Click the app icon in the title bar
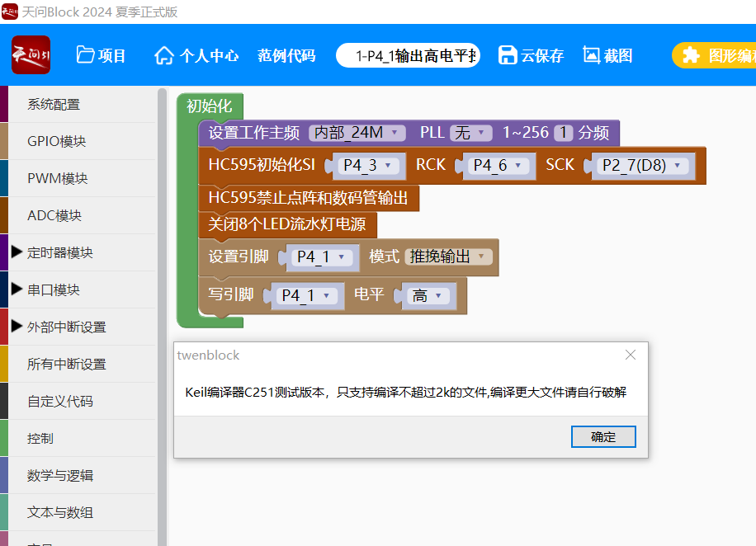Screen dimensions: 756x546 (x=10, y=12)
